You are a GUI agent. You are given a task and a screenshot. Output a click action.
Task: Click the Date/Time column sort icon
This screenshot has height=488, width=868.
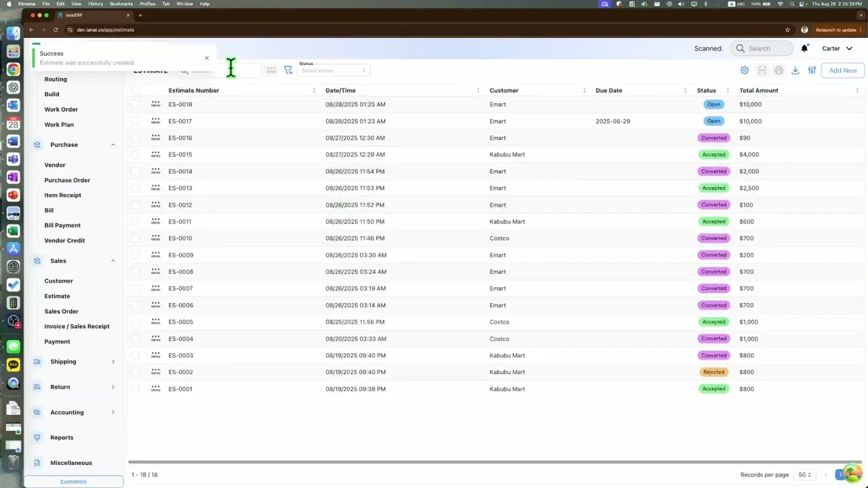[x=478, y=90]
